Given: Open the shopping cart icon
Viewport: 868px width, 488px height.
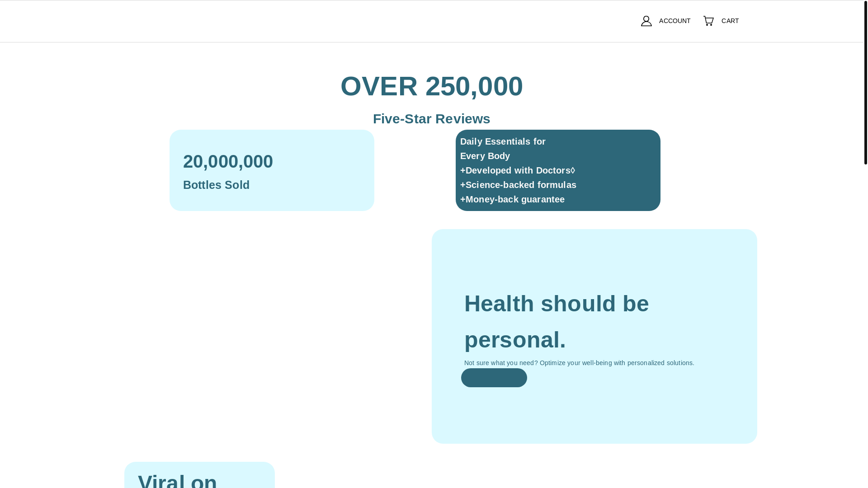Looking at the screenshot, I should pos(708,21).
